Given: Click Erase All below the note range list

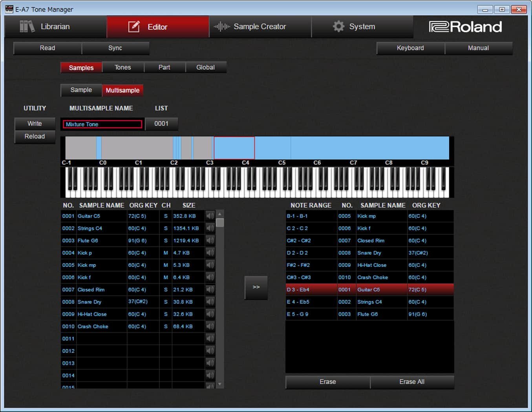Looking at the screenshot, I should click(411, 382).
